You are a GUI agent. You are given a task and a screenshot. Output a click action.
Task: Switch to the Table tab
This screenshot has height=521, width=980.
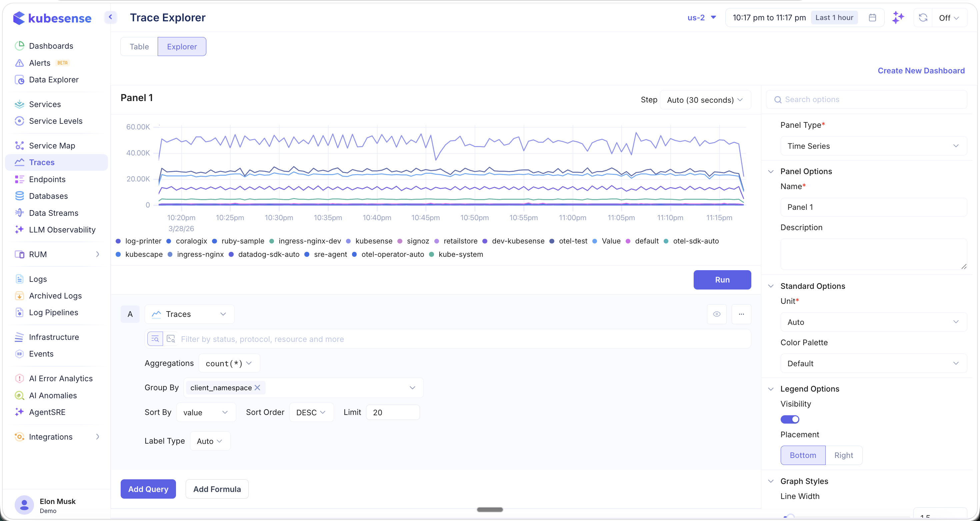138,46
